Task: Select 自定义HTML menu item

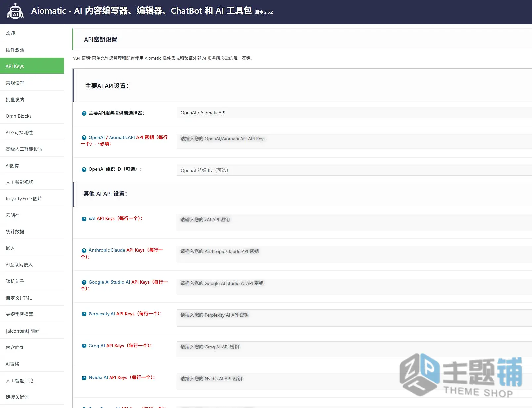Action: (32, 298)
